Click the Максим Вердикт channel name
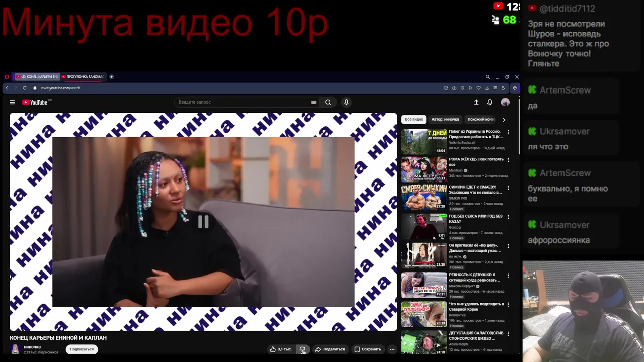 pos(462,286)
